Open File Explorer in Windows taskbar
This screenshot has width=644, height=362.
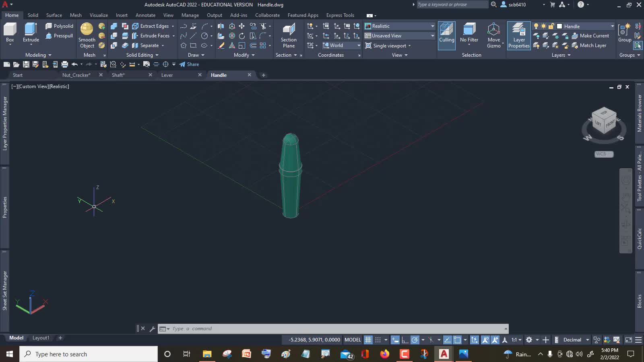[x=207, y=354]
